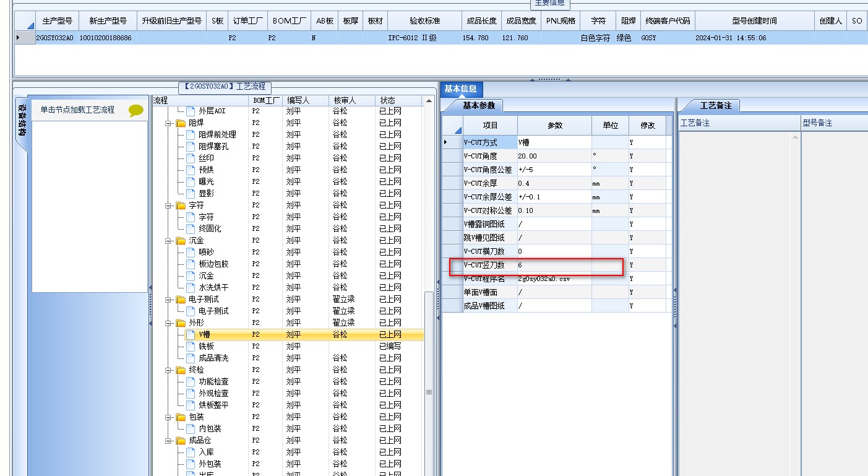Click the 包装 folder icon
Image resolution: width=868 pixels, height=476 pixels.
[x=181, y=417]
